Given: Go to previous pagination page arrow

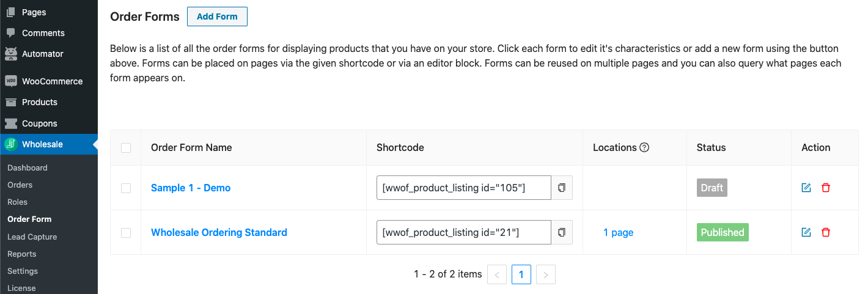Looking at the screenshot, I should [x=496, y=275].
